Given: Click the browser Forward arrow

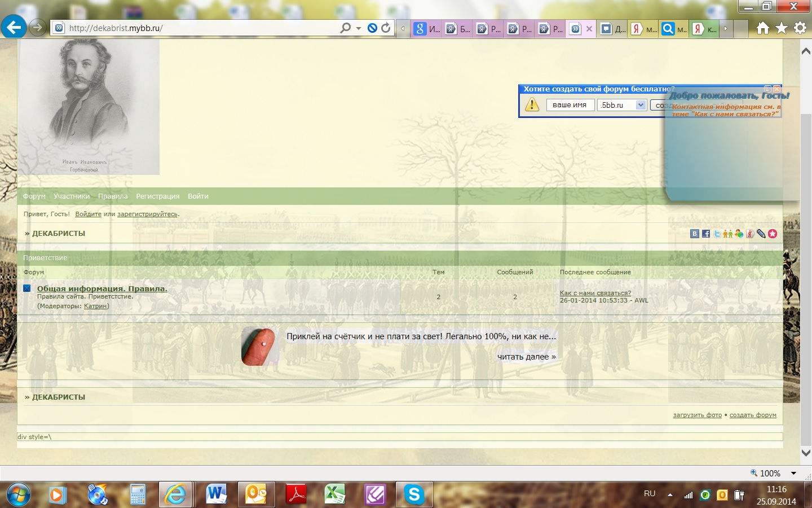Looking at the screenshot, I should (x=37, y=27).
